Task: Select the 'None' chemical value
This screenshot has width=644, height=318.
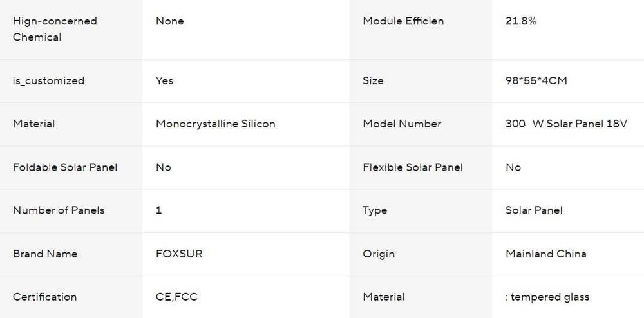Action: pyautogui.click(x=169, y=21)
